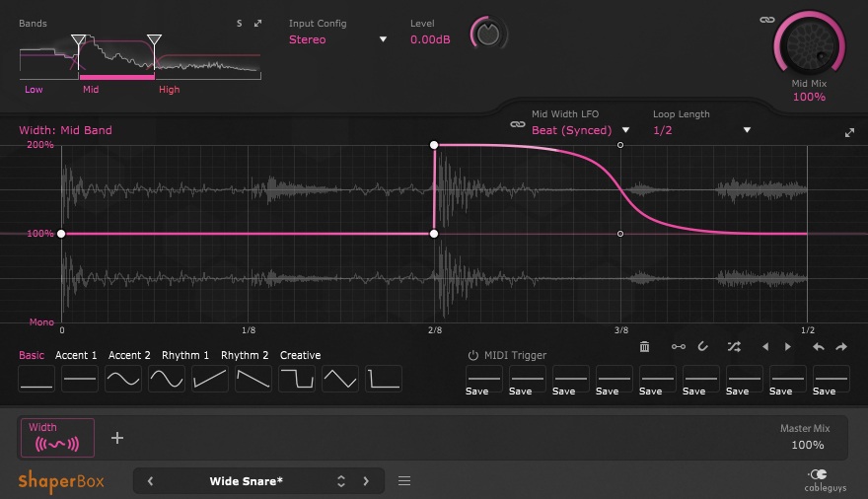The height and width of the screenshot is (499, 868).
Task: Toggle the link icon beside Mid Mix
Action: pos(767,20)
